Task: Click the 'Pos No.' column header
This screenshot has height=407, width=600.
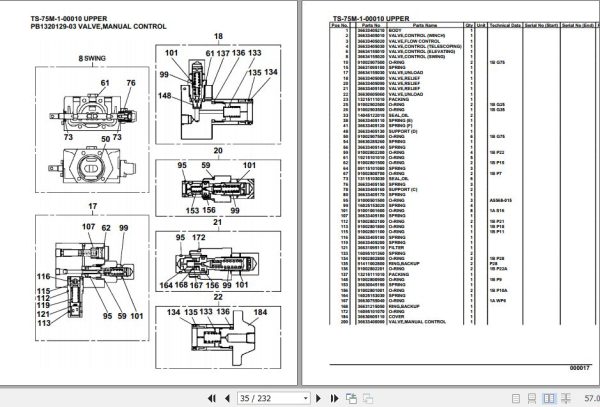Action: 339,25
